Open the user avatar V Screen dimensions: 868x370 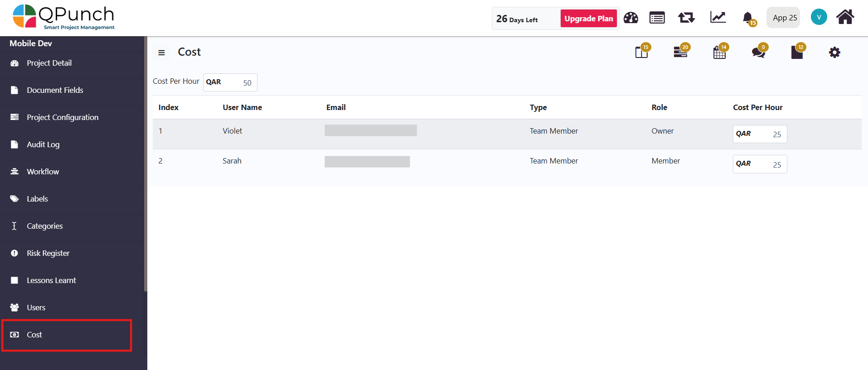tap(819, 17)
